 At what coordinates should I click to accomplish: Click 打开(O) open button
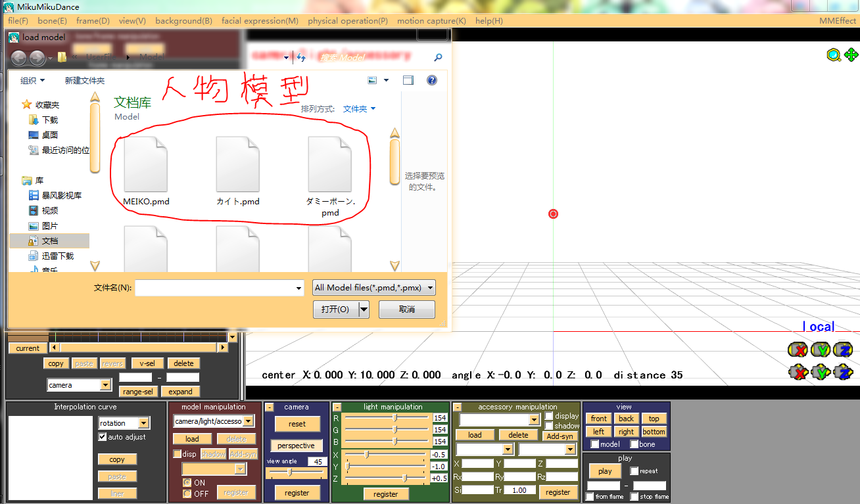[335, 309]
